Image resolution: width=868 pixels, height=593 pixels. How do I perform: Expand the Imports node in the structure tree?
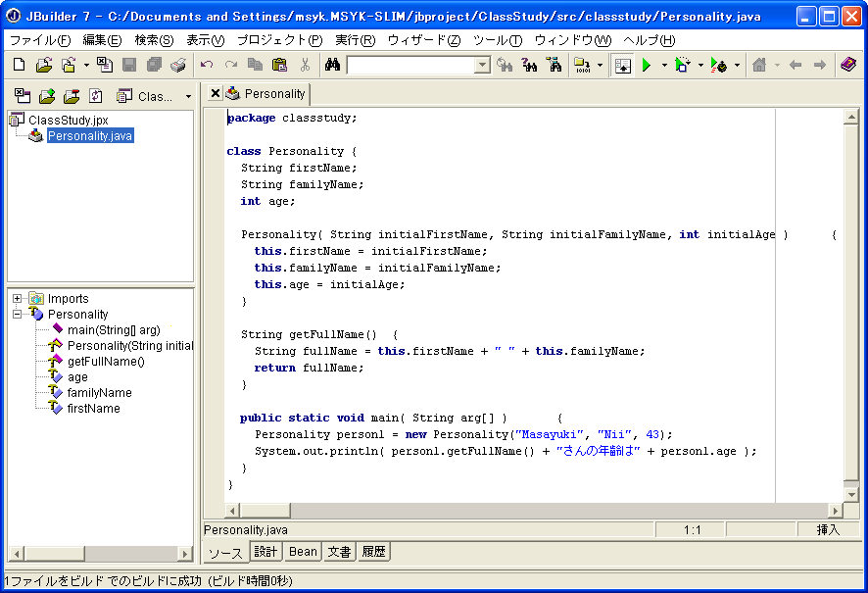18,299
